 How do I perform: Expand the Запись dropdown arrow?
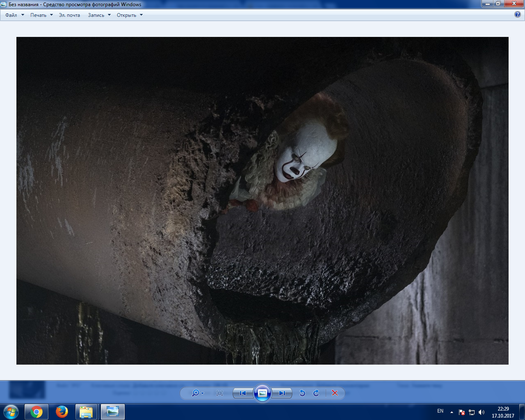click(109, 15)
